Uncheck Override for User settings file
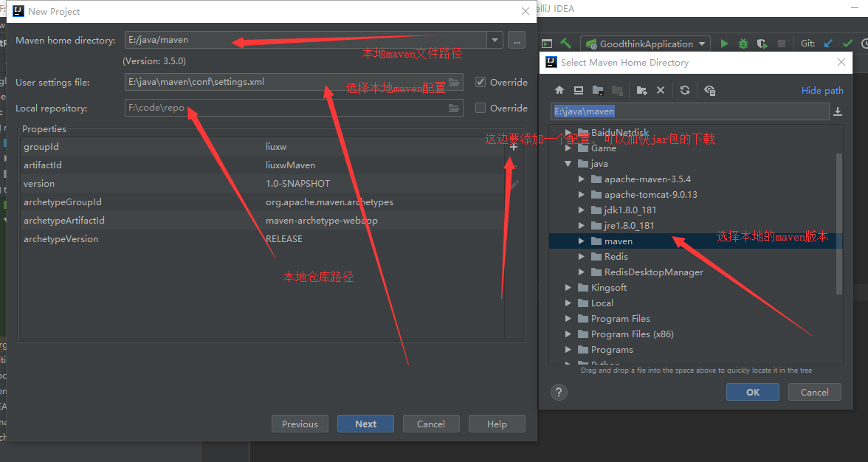The image size is (868, 462). [x=480, y=82]
